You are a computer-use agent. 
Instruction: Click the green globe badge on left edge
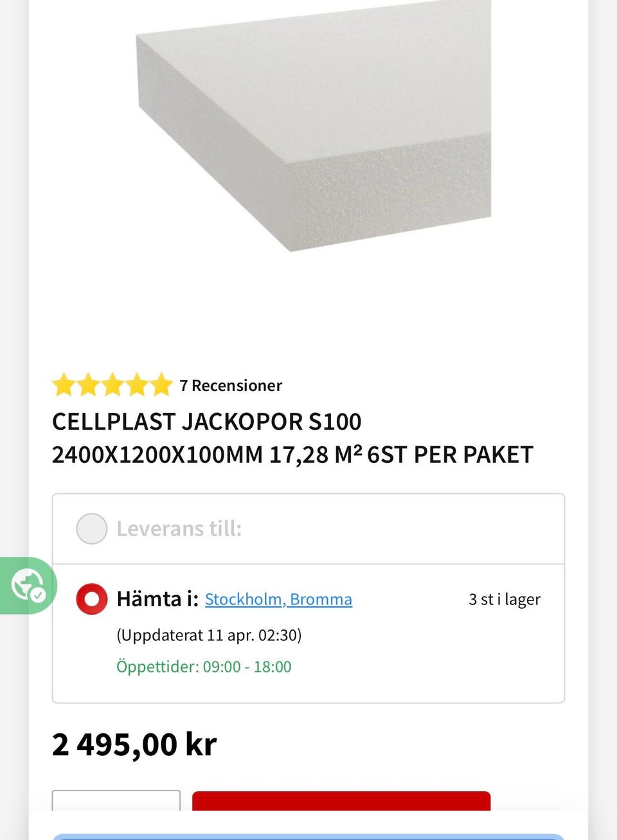click(28, 585)
